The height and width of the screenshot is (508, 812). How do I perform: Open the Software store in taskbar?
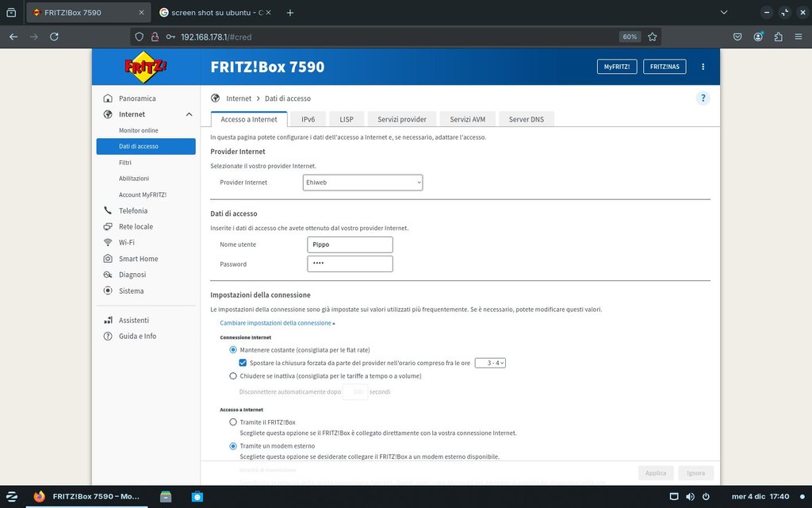tap(197, 497)
